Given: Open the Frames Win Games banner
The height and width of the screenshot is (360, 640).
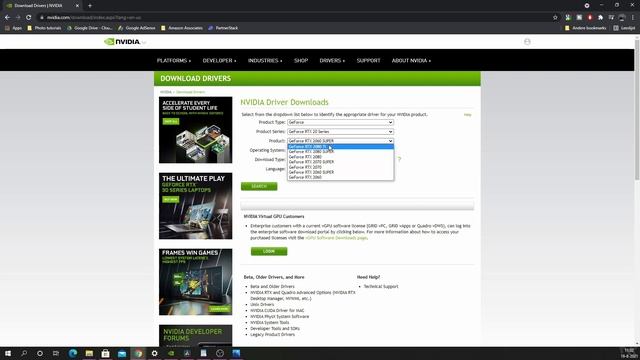Looking at the screenshot, I should click(x=196, y=282).
